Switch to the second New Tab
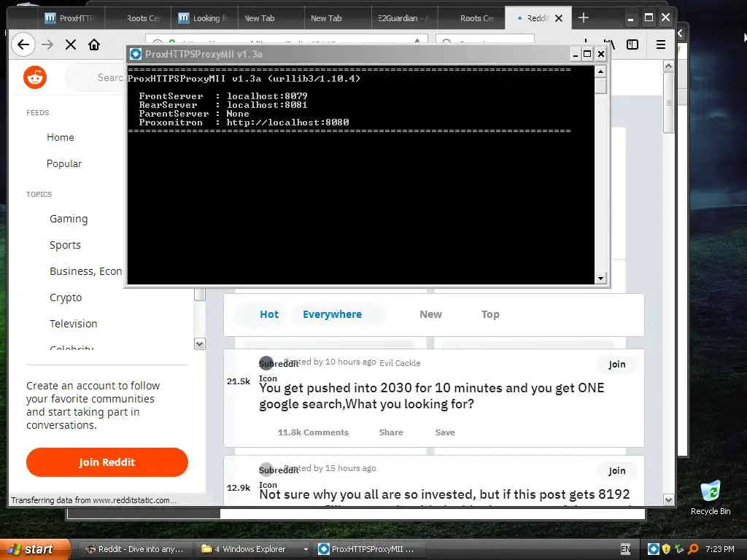Image resolution: width=747 pixels, height=560 pixels. click(x=337, y=18)
